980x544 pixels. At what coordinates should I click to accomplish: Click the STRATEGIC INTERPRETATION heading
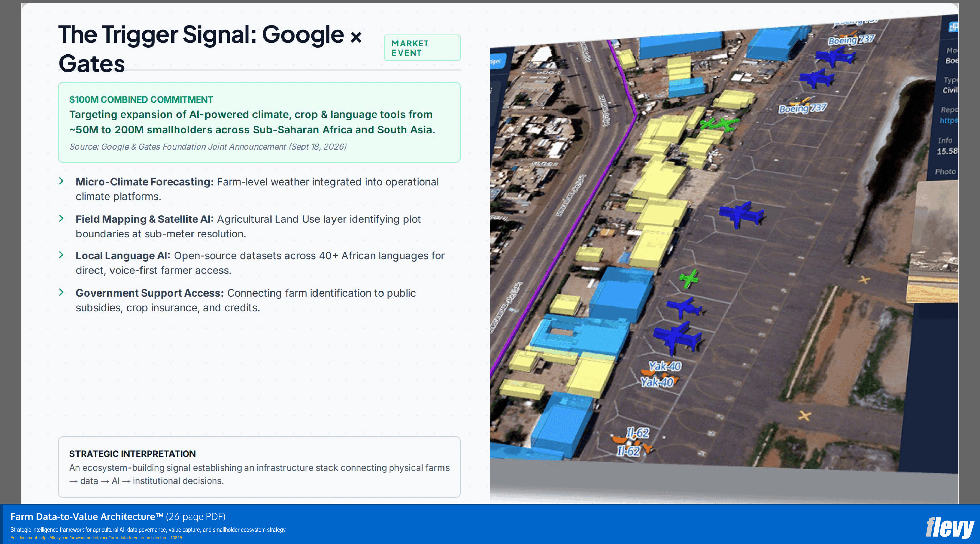click(133, 454)
